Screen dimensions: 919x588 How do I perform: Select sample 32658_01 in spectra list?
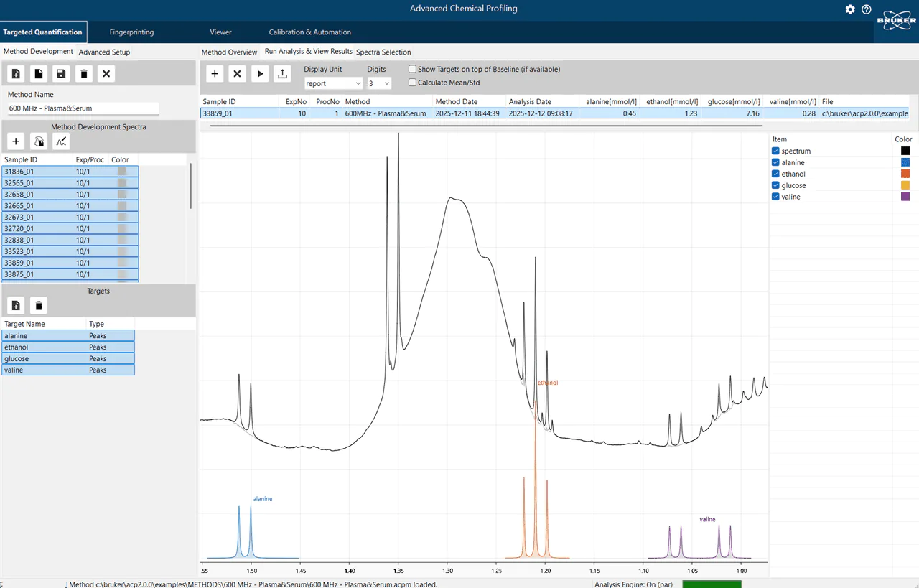[70, 195]
